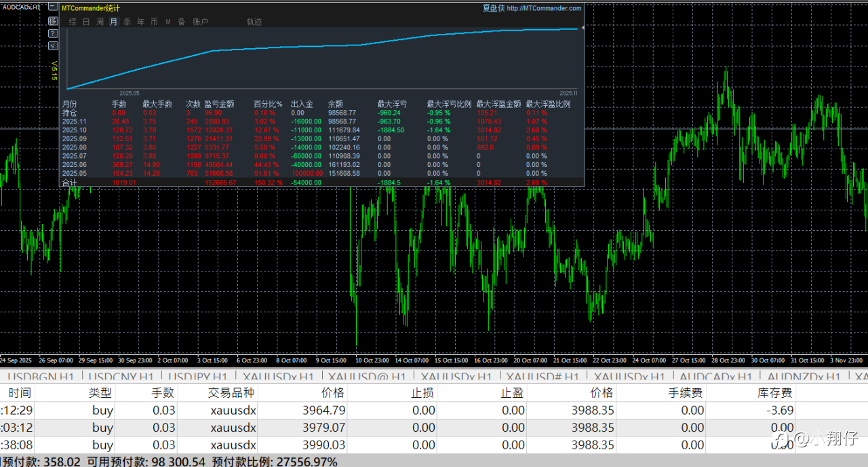Sort orders by '交易品种' column header
This screenshot has width=868, height=467.
tap(231, 392)
